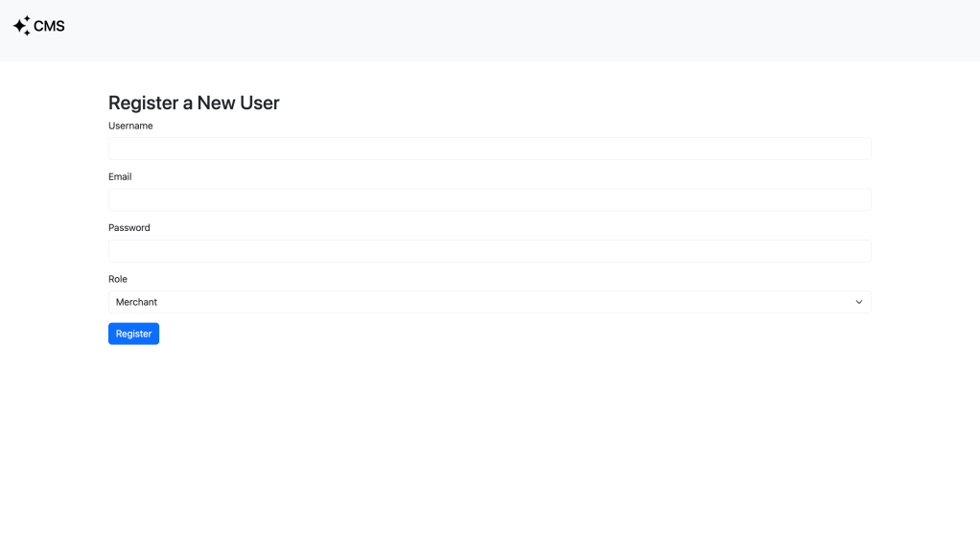Click the sparkle stars logo icon
Screen dimensions: 980x554
pos(21,26)
